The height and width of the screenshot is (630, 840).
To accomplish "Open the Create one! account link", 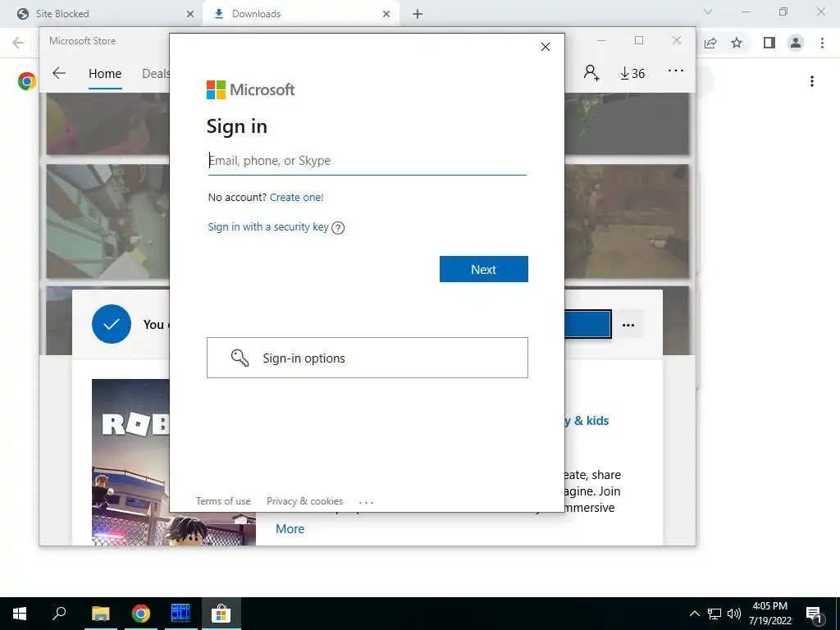I will (296, 197).
